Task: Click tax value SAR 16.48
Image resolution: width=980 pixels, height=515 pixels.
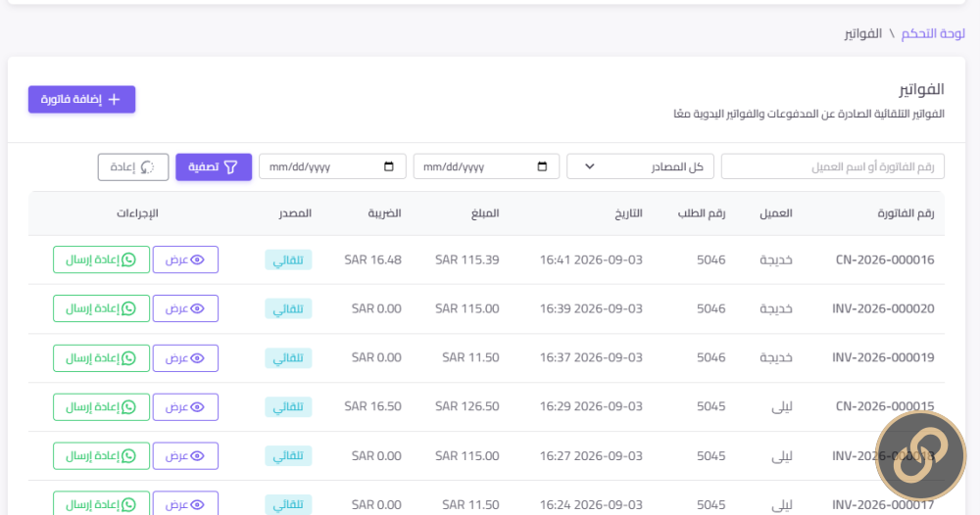Action: pyautogui.click(x=373, y=259)
